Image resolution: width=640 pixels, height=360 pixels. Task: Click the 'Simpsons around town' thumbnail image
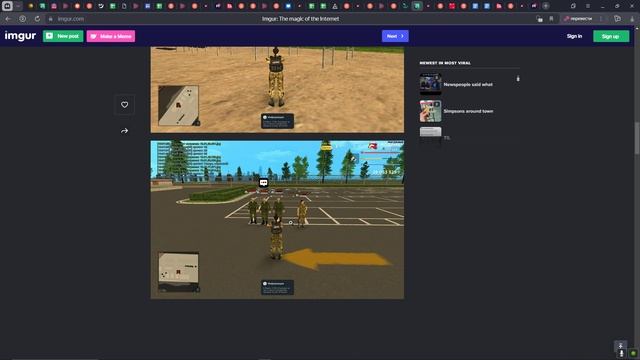[x=430, y=111]
